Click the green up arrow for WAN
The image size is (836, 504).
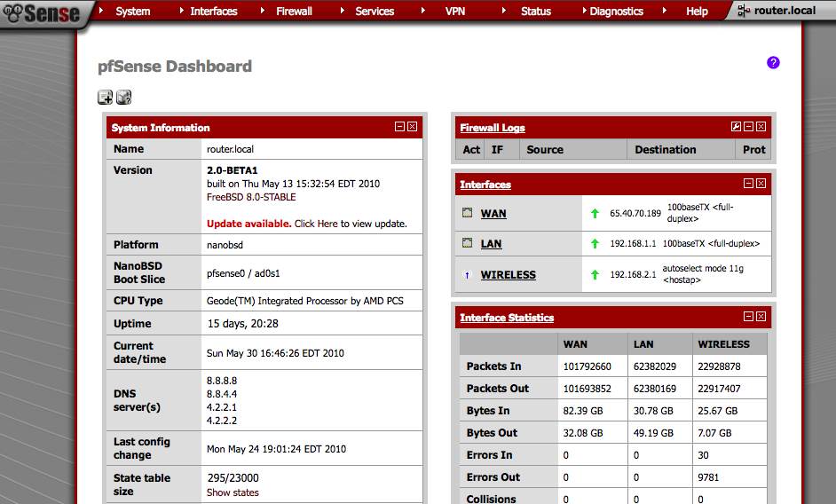[x=595, y=213]
